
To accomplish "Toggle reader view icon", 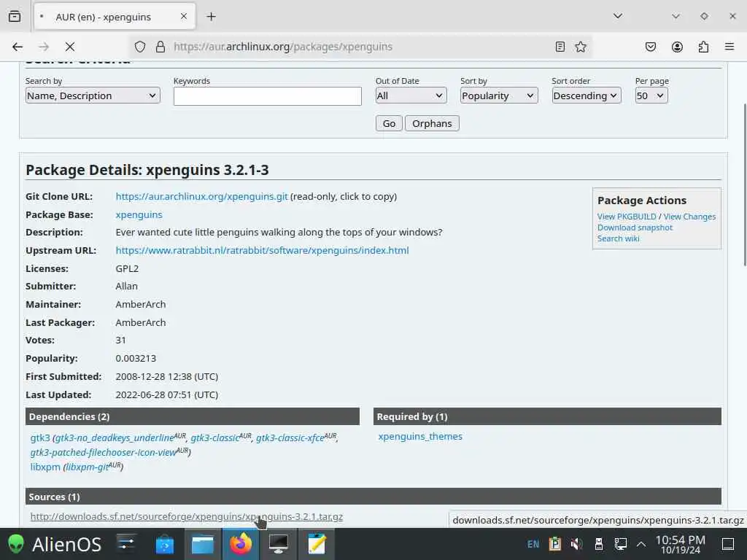I will point(560,47).
